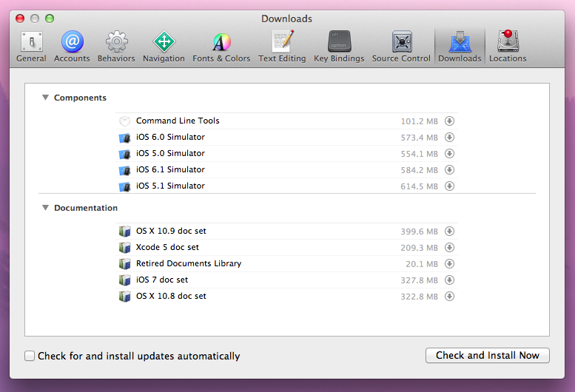Collapse the Components section

(45, 98)
